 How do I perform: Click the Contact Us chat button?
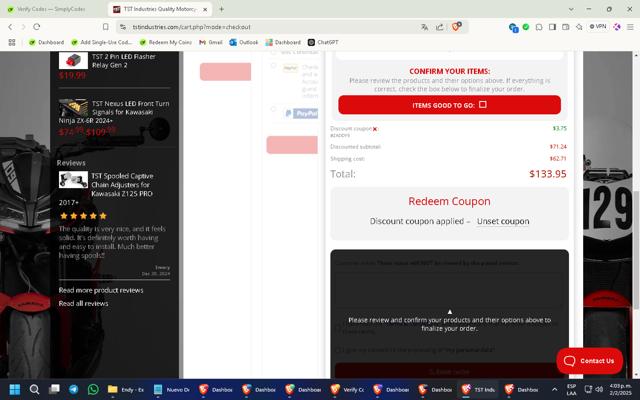click(589, 361)
